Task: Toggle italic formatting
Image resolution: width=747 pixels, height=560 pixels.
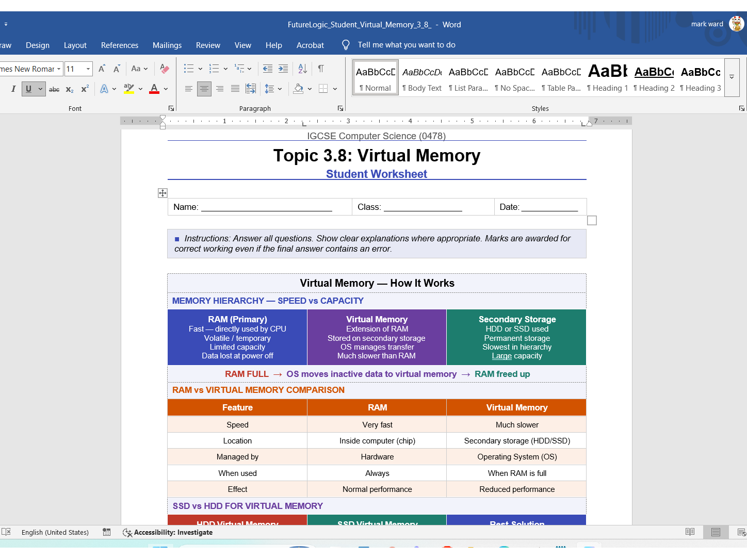Action: pos(13,89)
